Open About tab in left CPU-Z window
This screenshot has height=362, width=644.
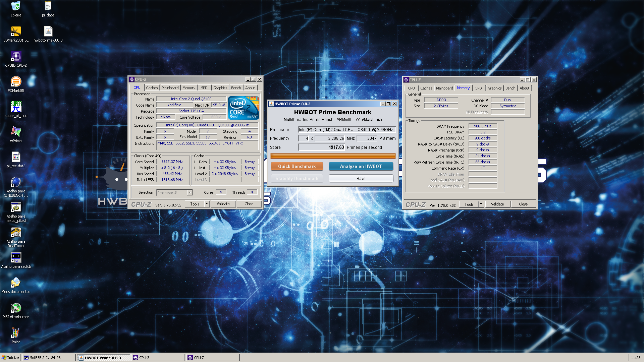tap(250, 88)
